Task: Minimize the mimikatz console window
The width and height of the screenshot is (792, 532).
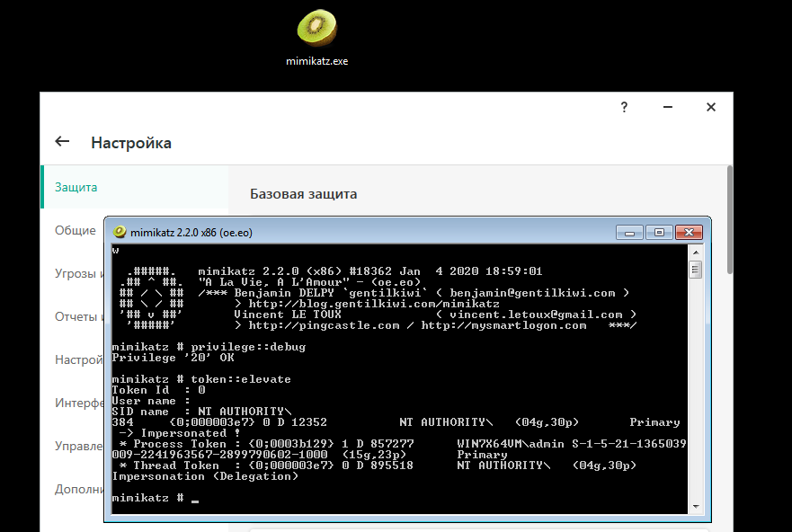Action: 629,232
